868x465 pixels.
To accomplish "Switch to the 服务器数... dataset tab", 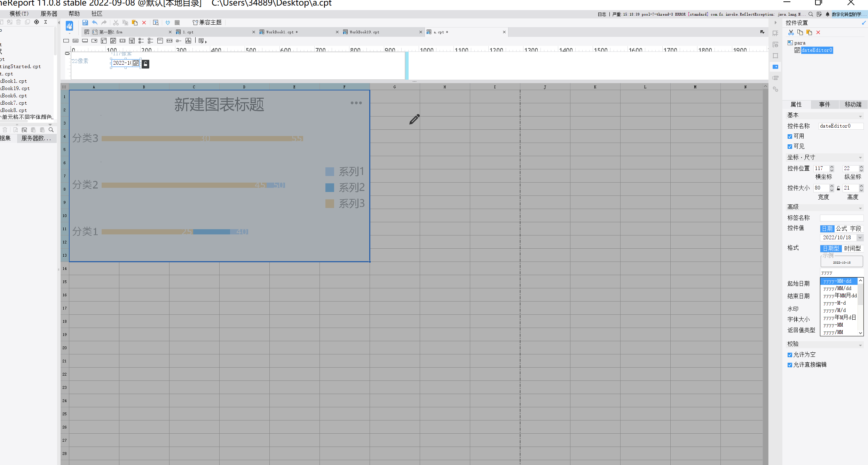I will (36, 138).
